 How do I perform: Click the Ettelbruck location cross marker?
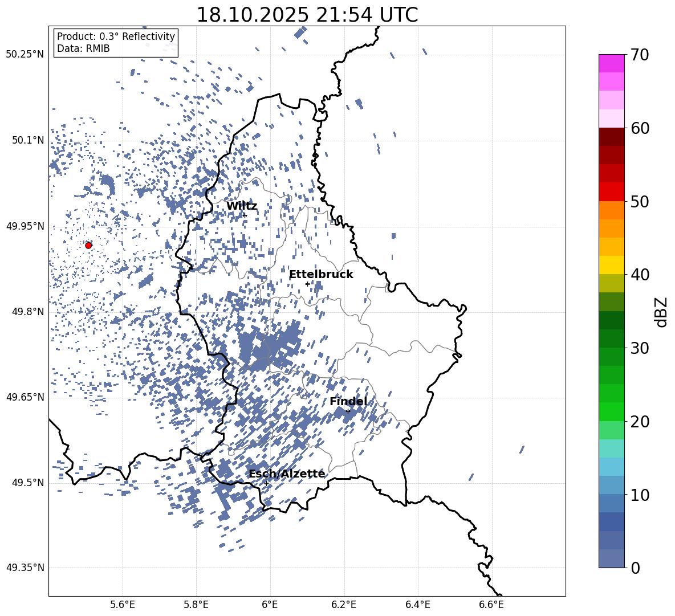pyautogui.click(x=307, y=284)
